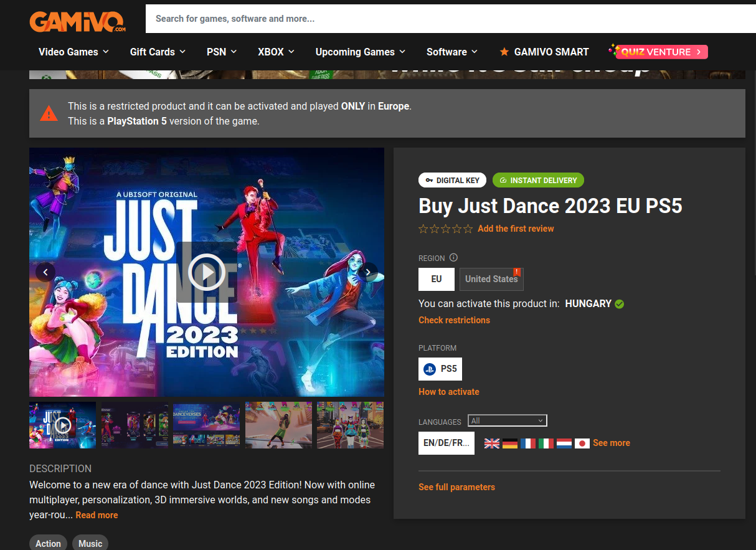Go to previous gallery image arrow
This screenshot has width=756, height=550.
[x=45, y=272]
